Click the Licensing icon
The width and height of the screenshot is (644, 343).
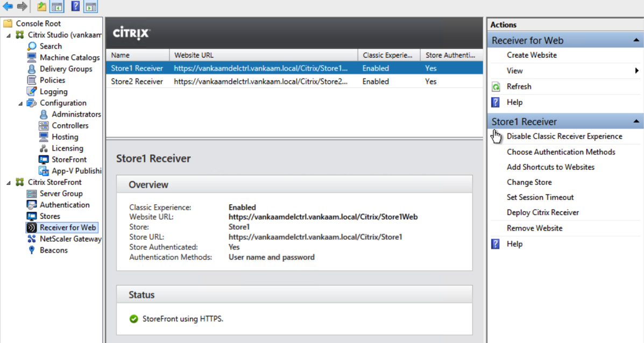click(x=44, y=148)
